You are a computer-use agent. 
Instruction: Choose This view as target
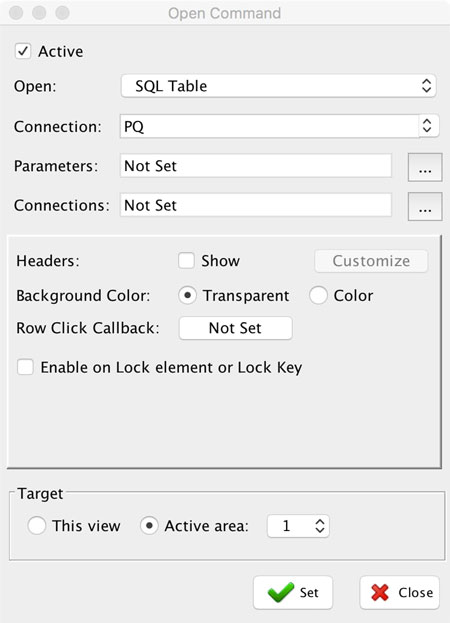37,526
